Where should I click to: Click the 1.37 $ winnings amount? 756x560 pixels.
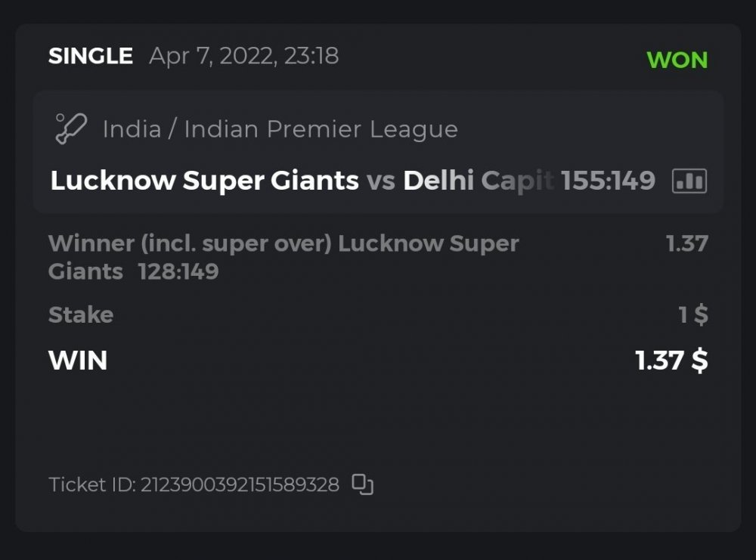(671, 360)
